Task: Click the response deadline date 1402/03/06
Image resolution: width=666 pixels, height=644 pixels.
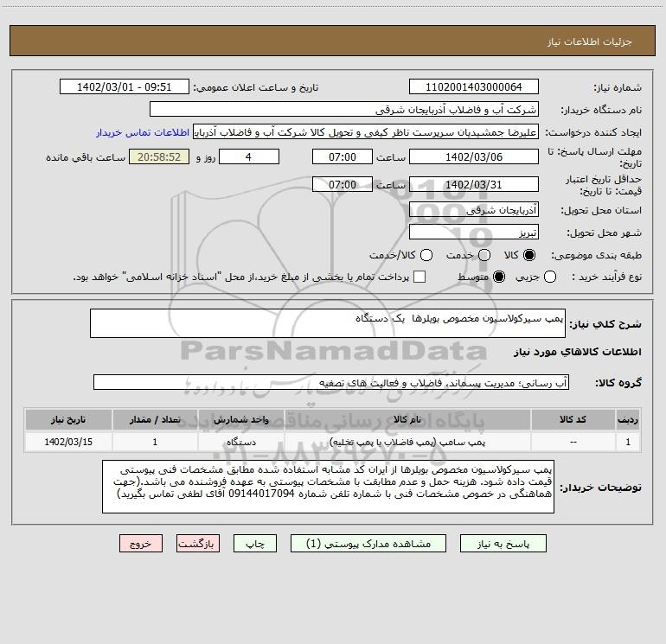Action: [474, 156]
